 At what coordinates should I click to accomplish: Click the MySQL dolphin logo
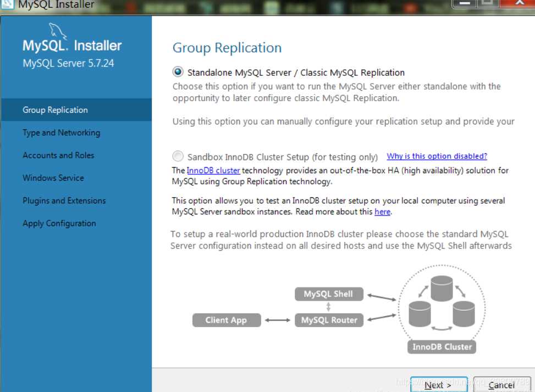click(58, 31)
